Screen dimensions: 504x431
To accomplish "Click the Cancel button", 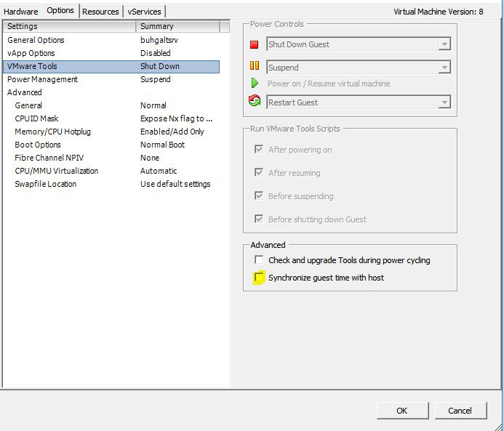I will click(x=460, y=411).
